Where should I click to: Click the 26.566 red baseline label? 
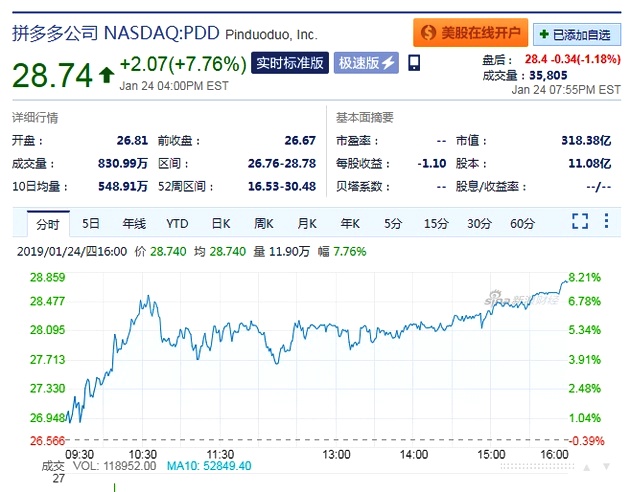pos(47,441)
